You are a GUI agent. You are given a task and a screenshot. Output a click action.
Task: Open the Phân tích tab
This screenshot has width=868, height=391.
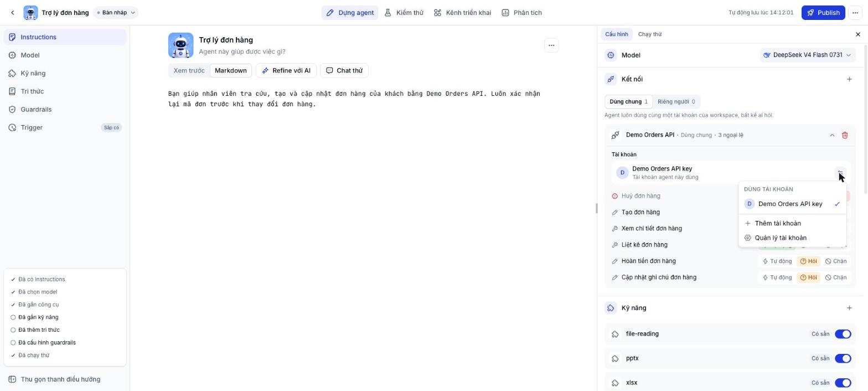(521, 13)
